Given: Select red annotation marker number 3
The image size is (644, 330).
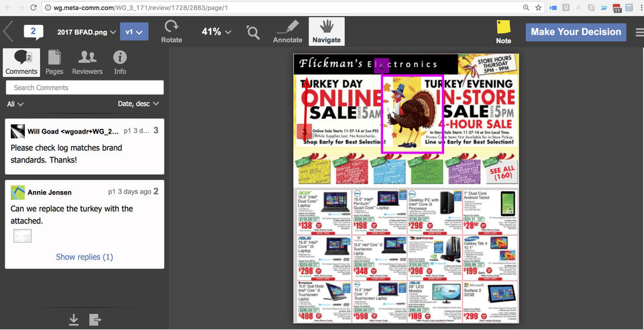Looking at the screenshot, I should coord(305,131).
